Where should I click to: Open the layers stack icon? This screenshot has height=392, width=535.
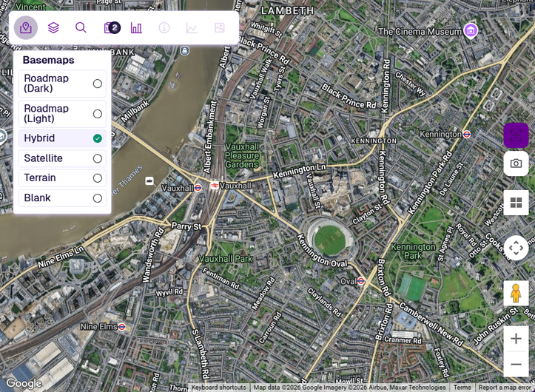tap(53, 27)
